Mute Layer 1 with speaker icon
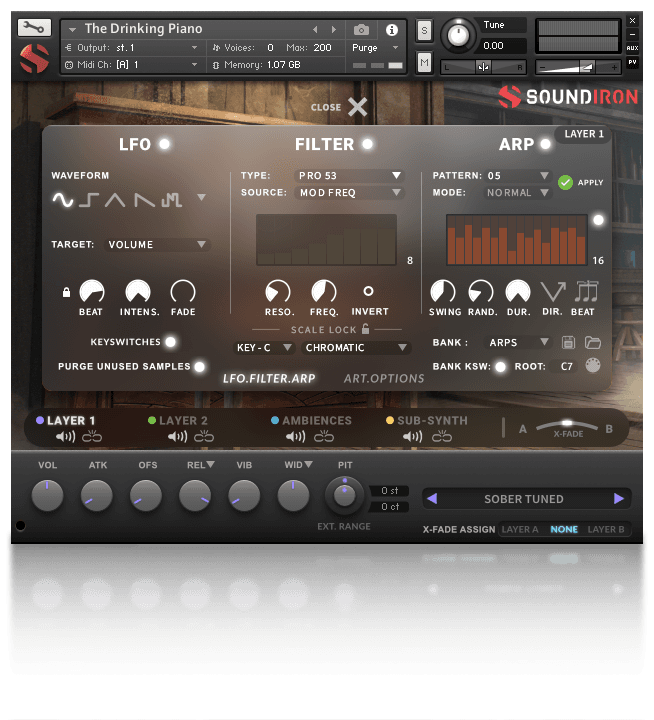Screen dimensions: 654x720 click(66, 436)
